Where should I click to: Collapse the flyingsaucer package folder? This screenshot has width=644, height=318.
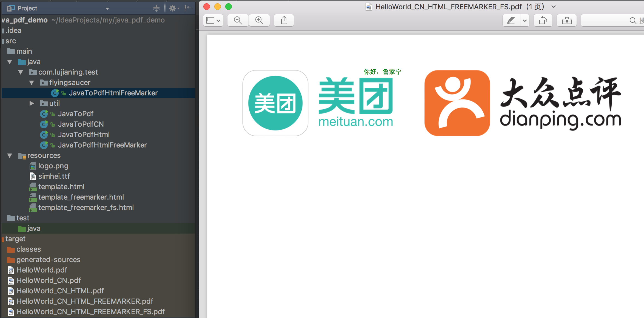point(32,83)
